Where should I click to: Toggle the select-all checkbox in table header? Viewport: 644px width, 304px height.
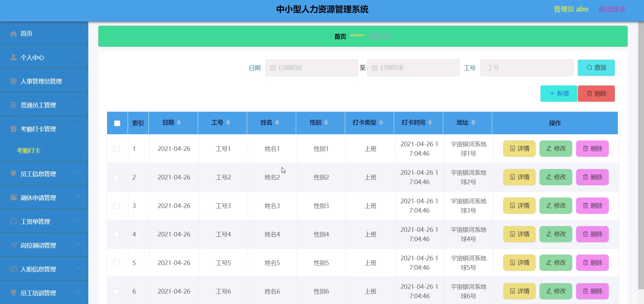(117, 123)
